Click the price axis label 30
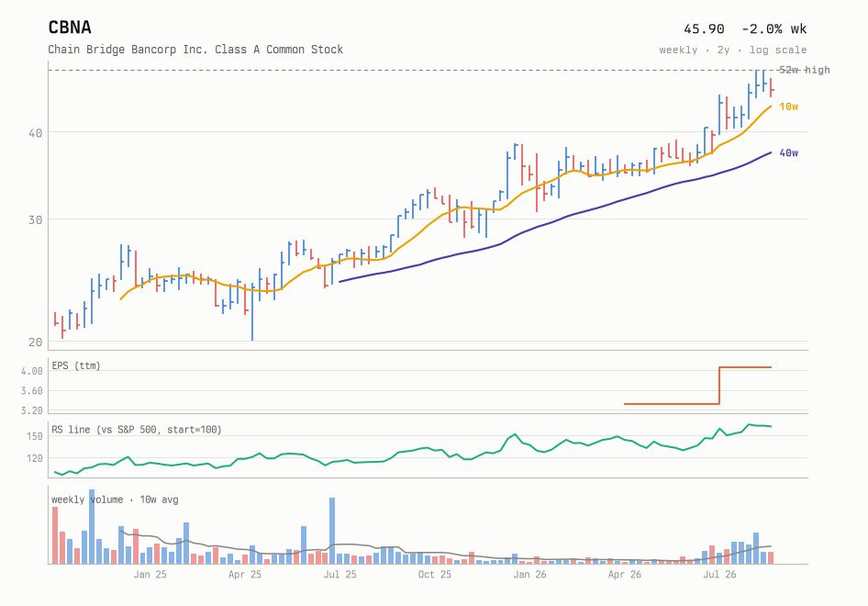The width and height of the screenshot is (868, 606). [x=36, y=220]
